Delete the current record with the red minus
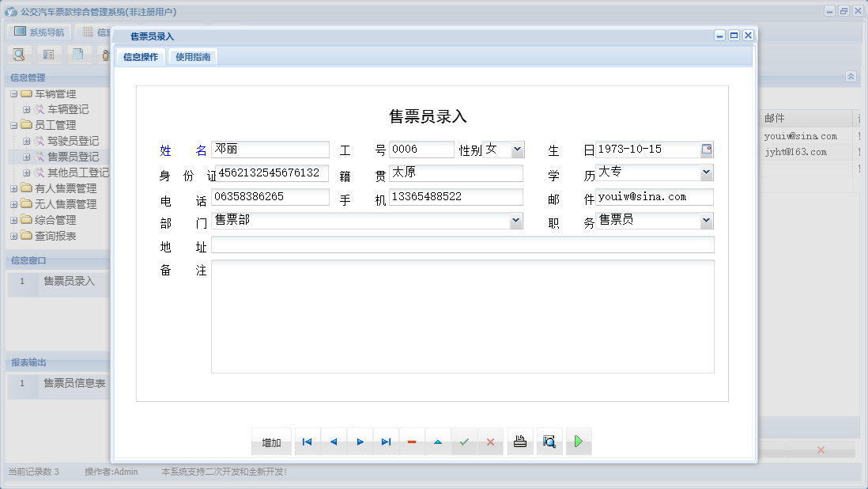Viewport: 868px width, 489px height. (x=412, y=442)
